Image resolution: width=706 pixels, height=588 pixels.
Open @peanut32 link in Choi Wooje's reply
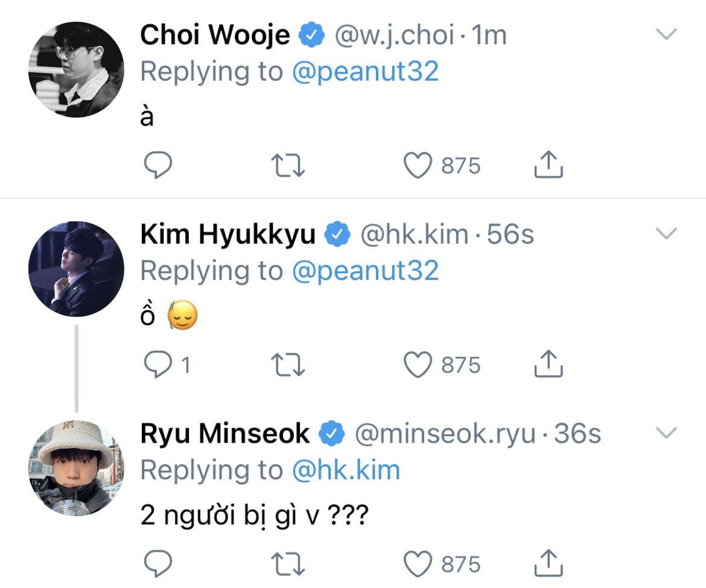point(365,72)
